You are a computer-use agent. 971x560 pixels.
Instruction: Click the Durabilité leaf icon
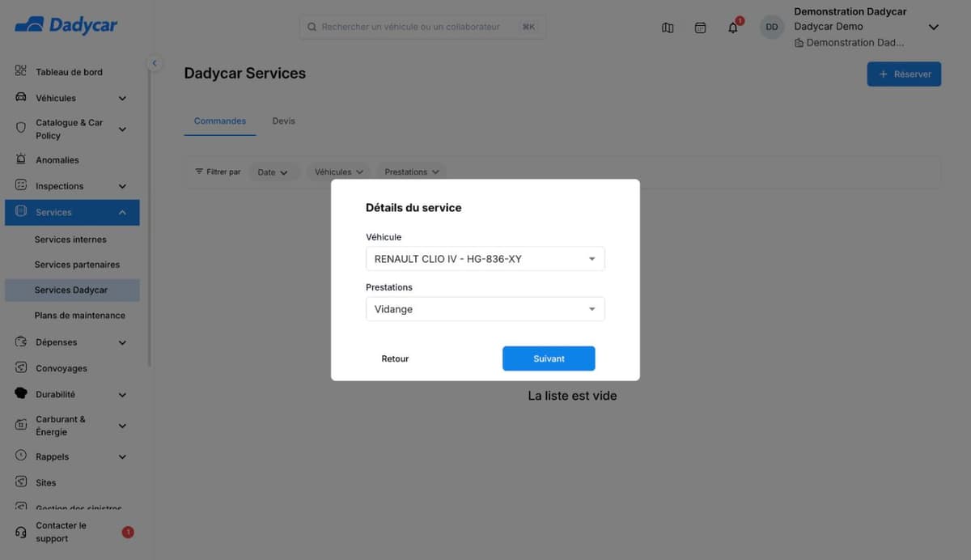pos(21,393)
